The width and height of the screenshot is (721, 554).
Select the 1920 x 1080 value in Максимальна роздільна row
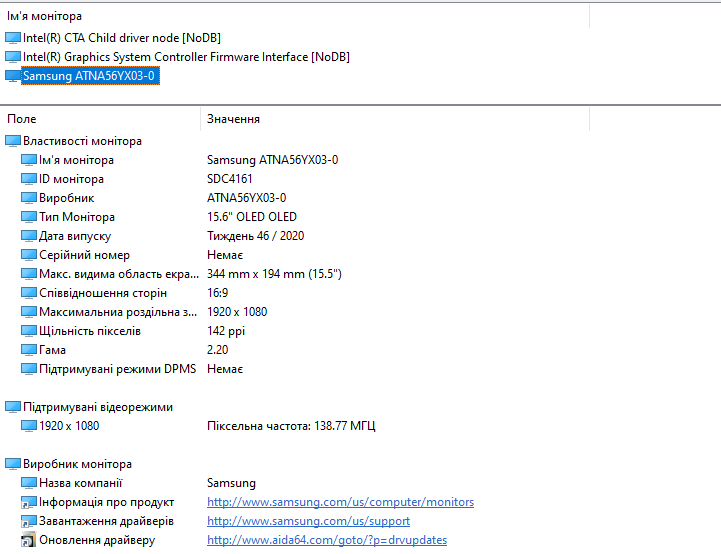tap(237, 312)
